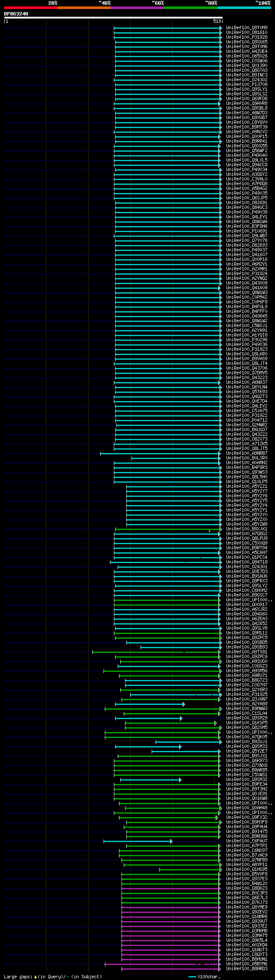Open hit UniRef100_Q42652
Screen dimensions: 275x980
(247, 624)
